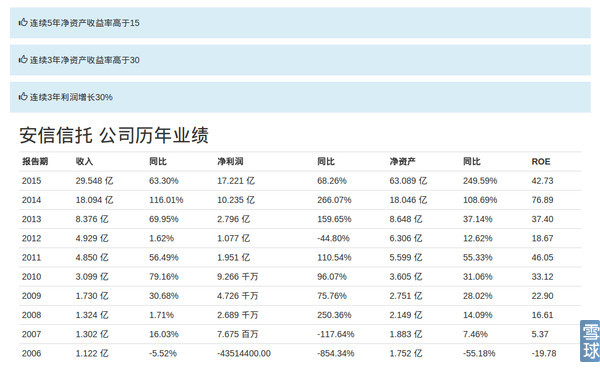Viewport: 600px width, 370px height.
Task: Click profit growth 266.07%
Action: [x=334, y=200]
